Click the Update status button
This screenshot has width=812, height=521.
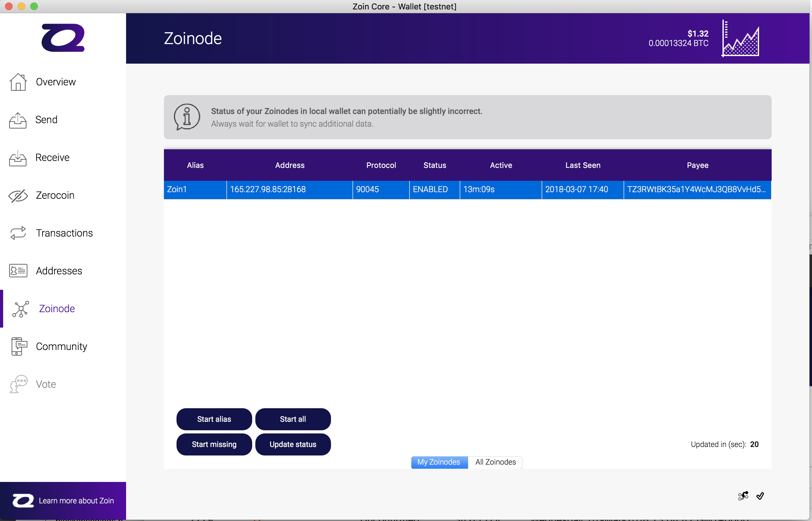coord(293,444)
